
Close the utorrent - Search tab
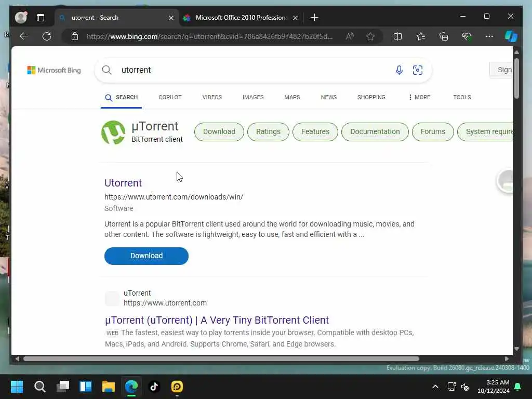click(x=171, y=18)
